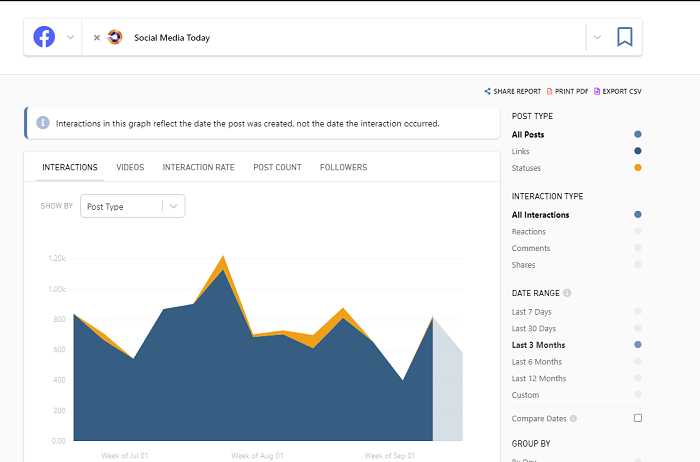Click the info icon next to Date Range
Viewport: 700px width, 462px height.
coord(567,293)
